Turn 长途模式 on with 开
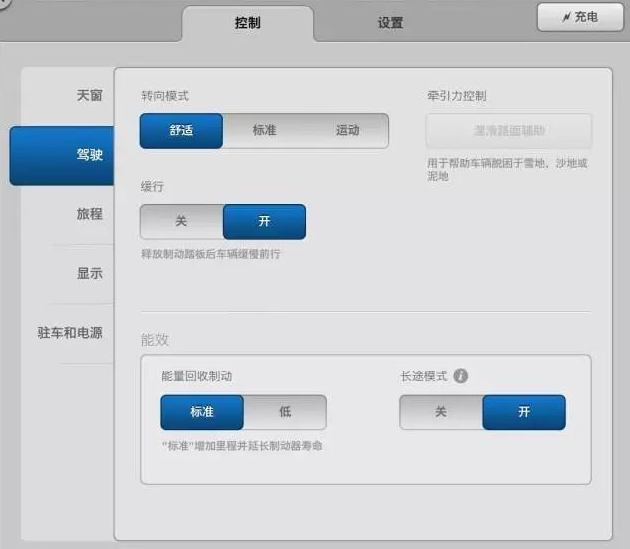This screenshot has height=549, width=630. pos(524,412)
